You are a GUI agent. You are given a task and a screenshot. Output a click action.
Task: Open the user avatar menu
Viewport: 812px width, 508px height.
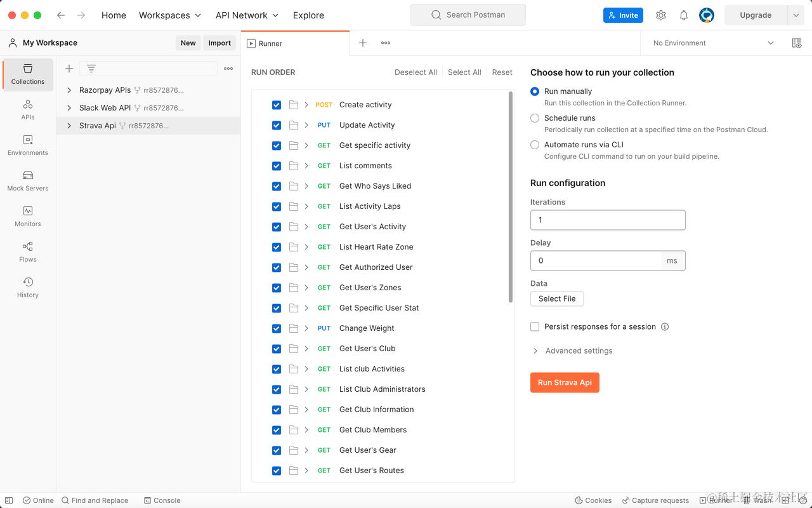pyautogui.click(x=707, y=15)
